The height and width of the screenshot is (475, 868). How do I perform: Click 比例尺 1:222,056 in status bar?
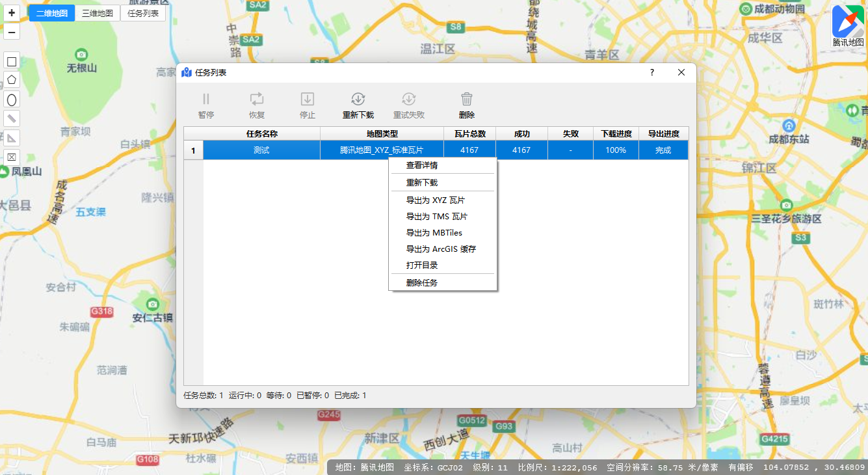pyautogui.click(x=557, y=467)
